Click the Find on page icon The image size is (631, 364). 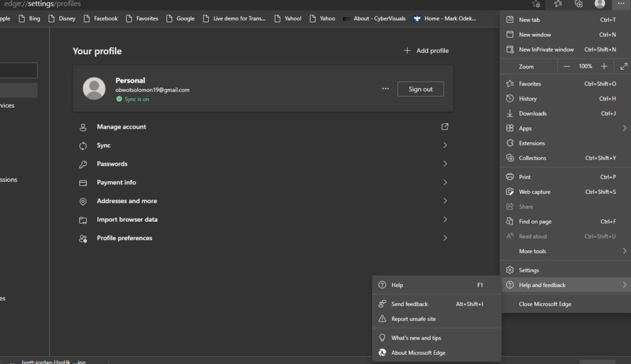(510, 222)
